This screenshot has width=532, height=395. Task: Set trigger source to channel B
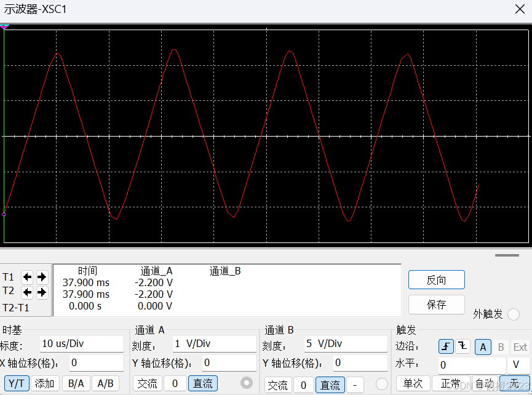[501, 347]
